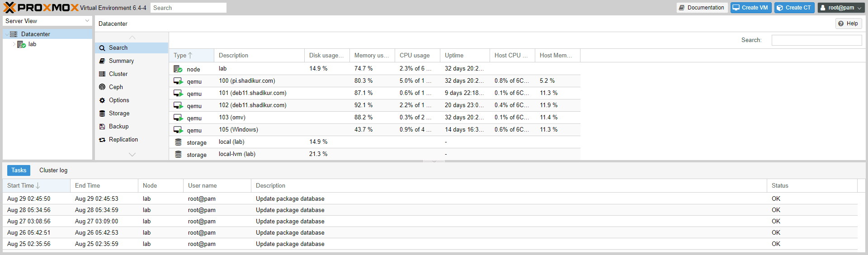The image size is (868, 255).
Task: Click the qemu icon for VM 102
Action: (178, 105)
